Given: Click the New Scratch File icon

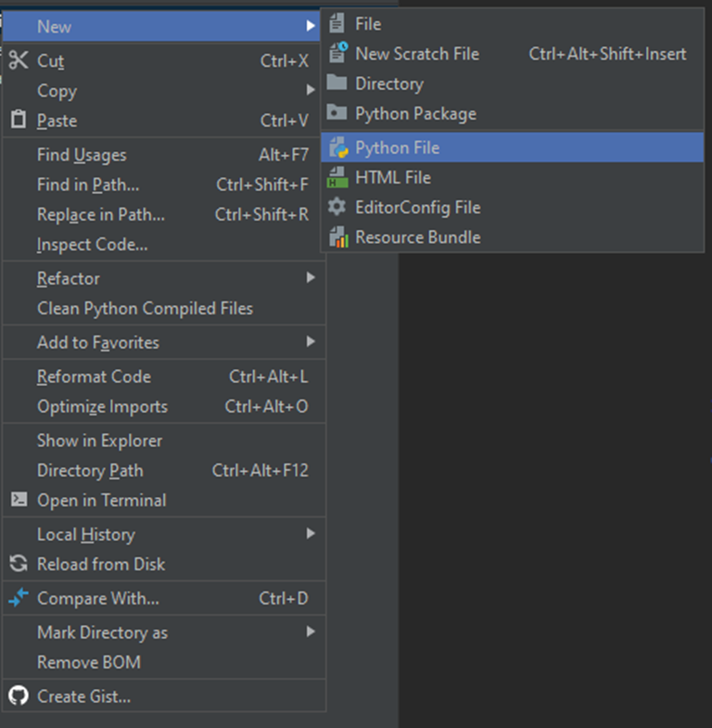Looking at the screenshot, I should (x=338, y=54).
